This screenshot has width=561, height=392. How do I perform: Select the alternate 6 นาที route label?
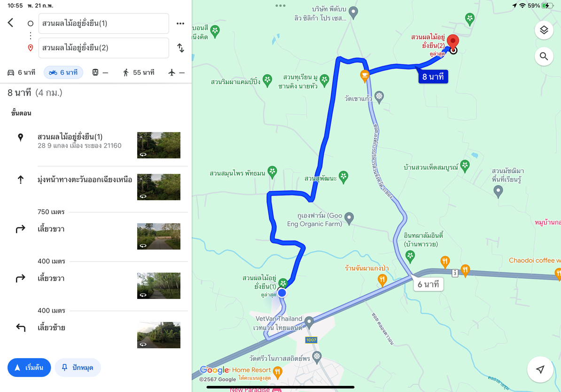pos(428,284)
